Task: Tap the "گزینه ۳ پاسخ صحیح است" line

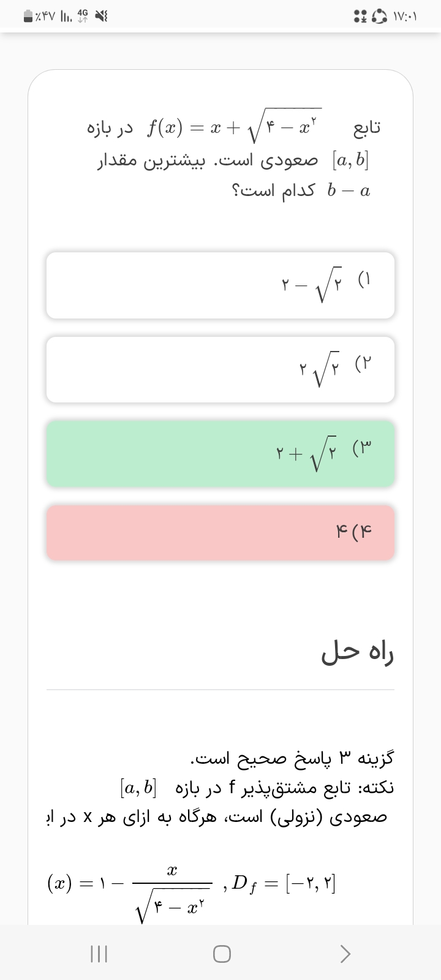Action: pyautogui.click(x=292, y=758)
